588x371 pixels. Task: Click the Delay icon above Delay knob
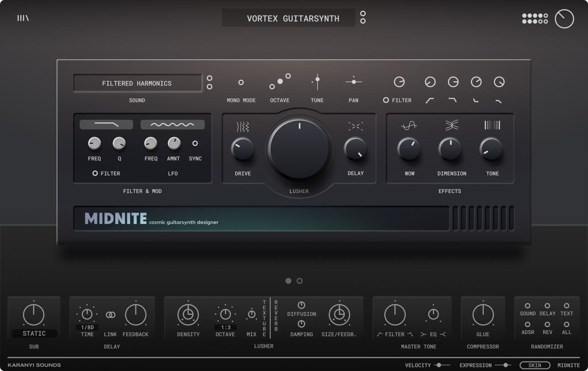pos(355,127)
